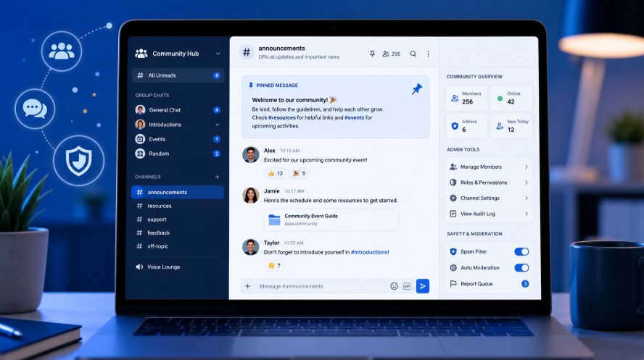644x360 pixels.
Task: Click the channel hash icon in header
Action: [x=247, y=52]
